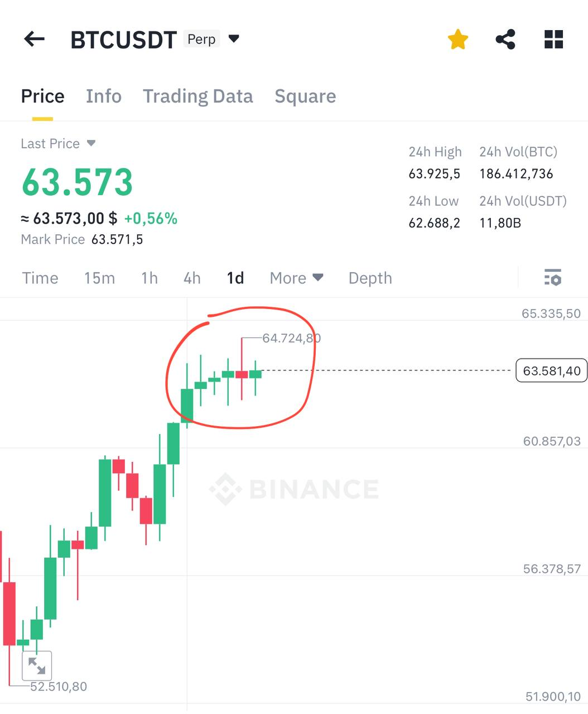Toggle the yellow favorite star
This screenshot has width=588, height=714.
pyautogui.click(x=457, y=40)
